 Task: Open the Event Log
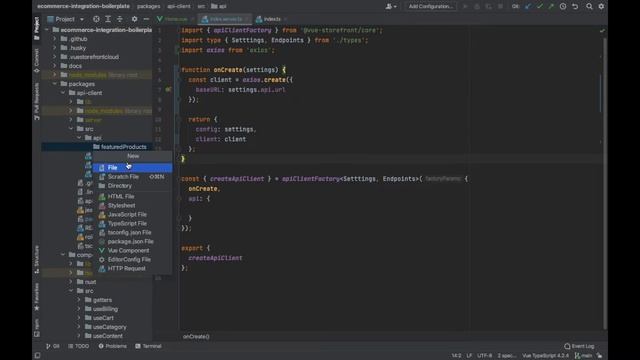579,346
